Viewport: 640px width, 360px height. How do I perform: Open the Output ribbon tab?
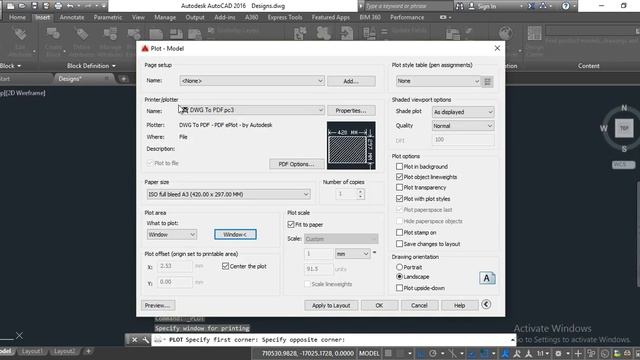point(195,18)
